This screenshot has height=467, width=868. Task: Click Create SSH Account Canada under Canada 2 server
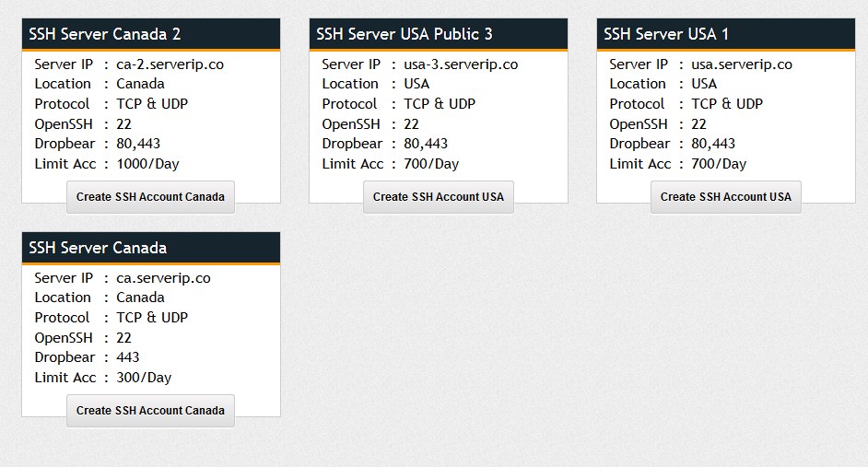click(x=150, y=197)
